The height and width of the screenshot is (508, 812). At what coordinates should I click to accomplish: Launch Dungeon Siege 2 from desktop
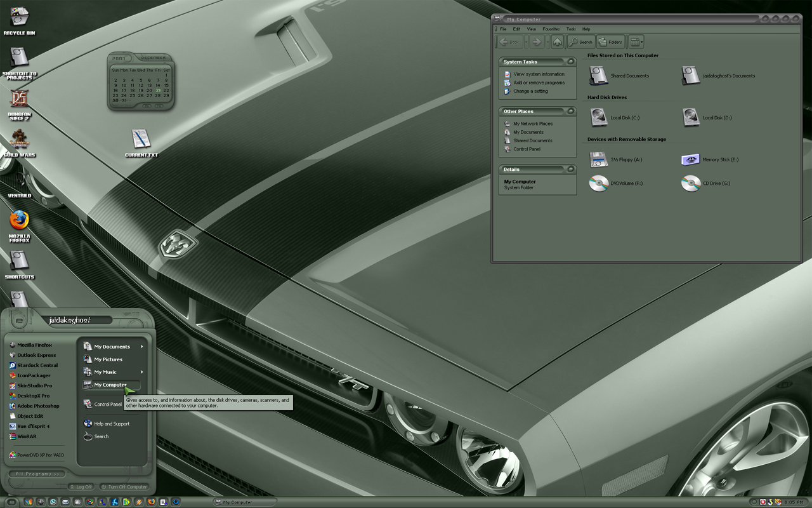tap(19, 104)
